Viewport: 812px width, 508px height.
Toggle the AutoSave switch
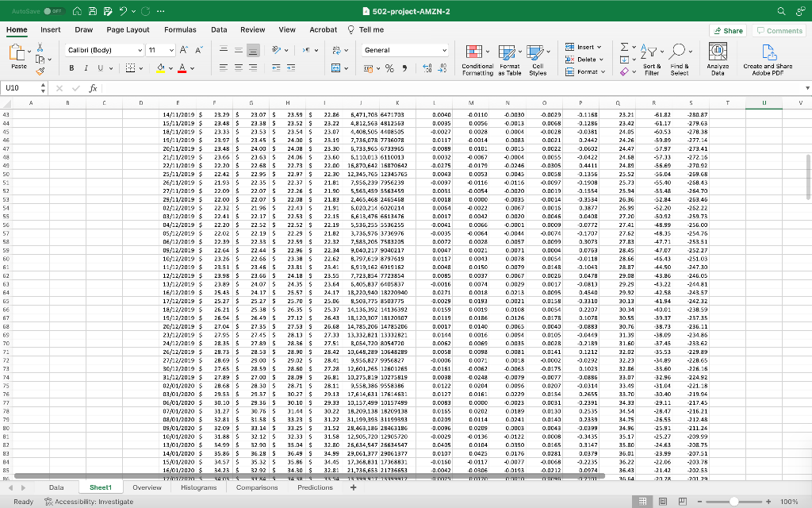point(54,10)
